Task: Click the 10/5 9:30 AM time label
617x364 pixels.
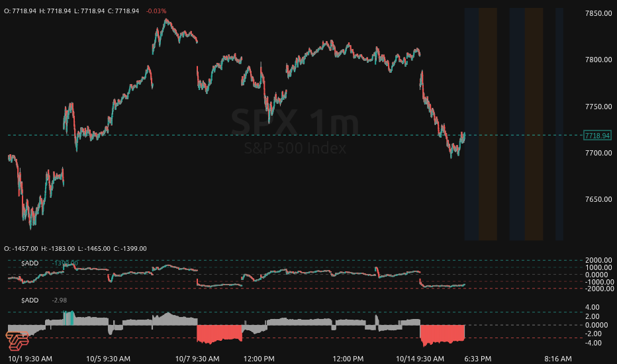Action: (x=108, y=359)
